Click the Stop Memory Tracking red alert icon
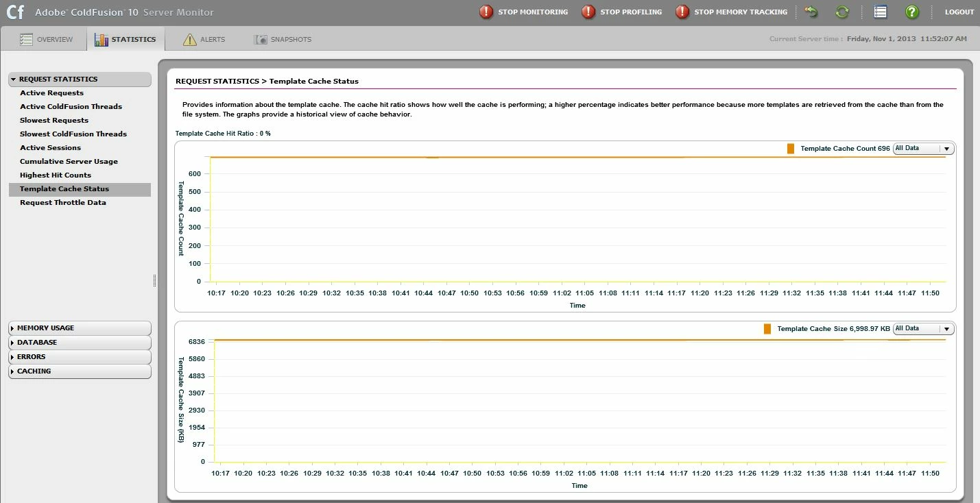 coord(682,12)
